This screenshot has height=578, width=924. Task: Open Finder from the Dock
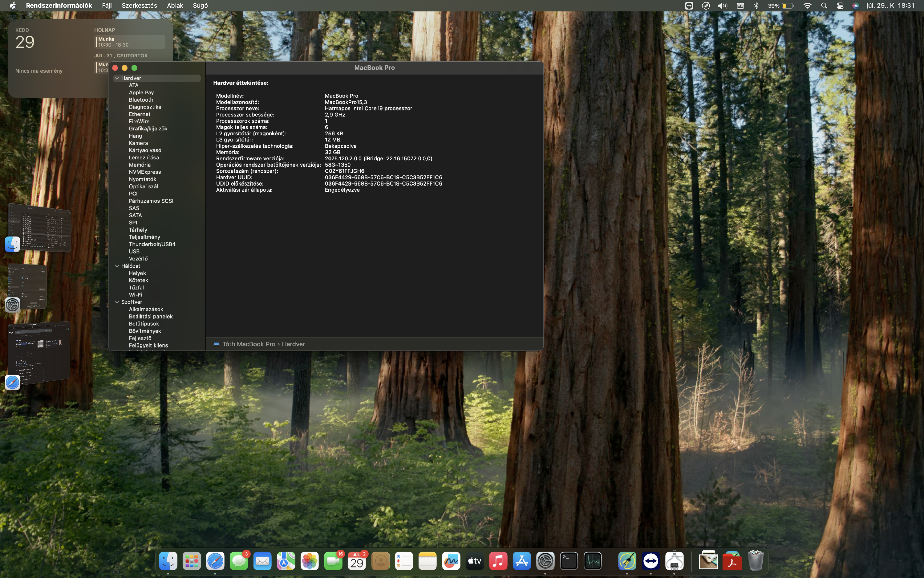point(168,561)
